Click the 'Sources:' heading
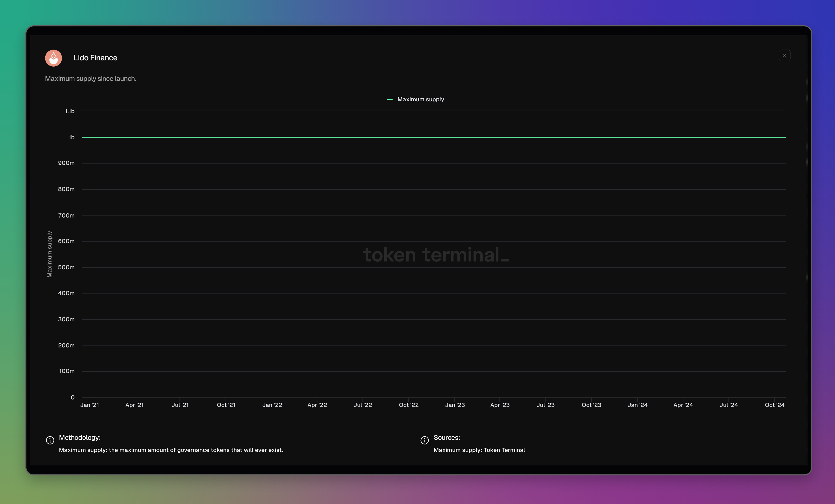The image size is (835, 504). [447, 438]
